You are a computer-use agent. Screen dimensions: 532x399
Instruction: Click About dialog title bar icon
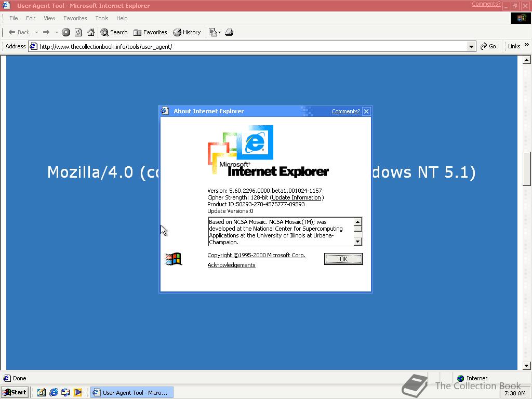click(165, 111)
